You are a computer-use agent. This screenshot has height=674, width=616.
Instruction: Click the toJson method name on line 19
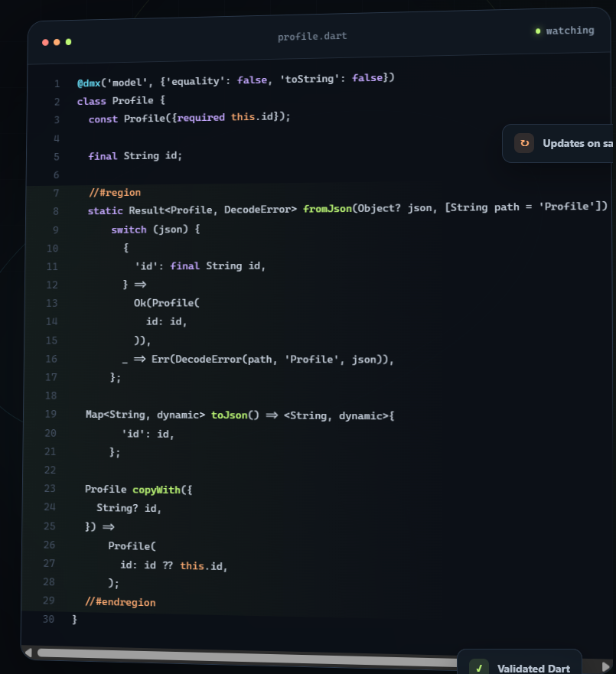tap(229, 415)
